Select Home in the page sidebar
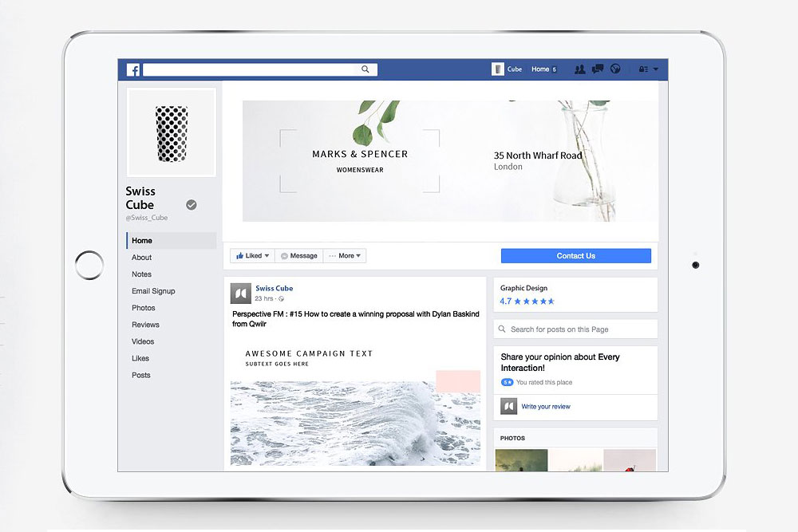 click(172, 241)
